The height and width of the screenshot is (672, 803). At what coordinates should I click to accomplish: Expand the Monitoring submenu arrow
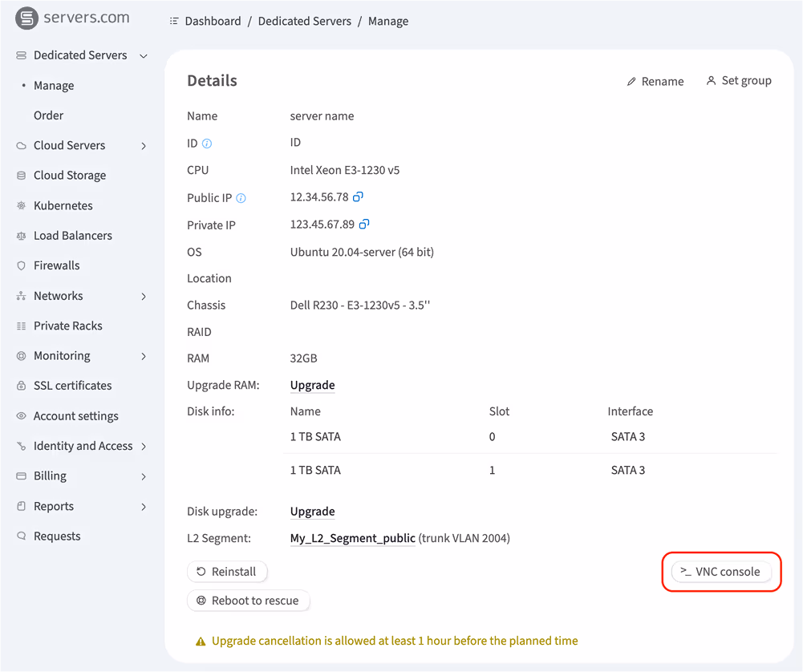point(144,356)
